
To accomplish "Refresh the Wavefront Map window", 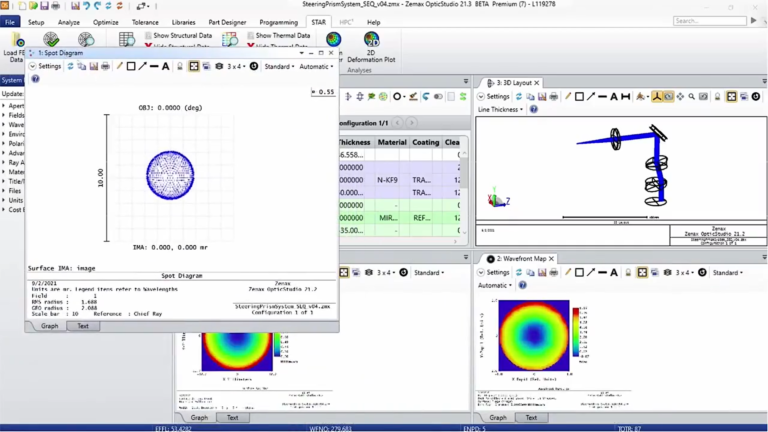I will click(519, 272).
